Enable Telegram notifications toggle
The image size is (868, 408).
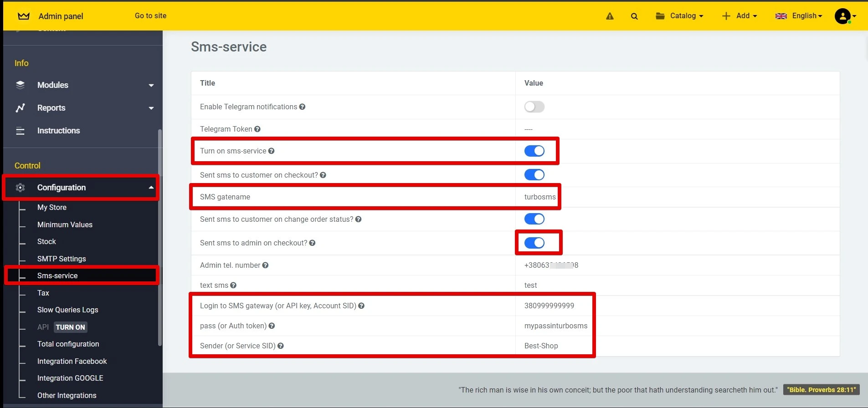click(x=534, y=107)
